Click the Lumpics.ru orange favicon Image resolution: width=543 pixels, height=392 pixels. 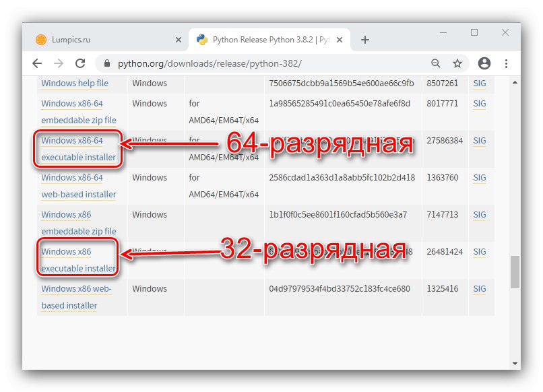[x=41, y=40]
